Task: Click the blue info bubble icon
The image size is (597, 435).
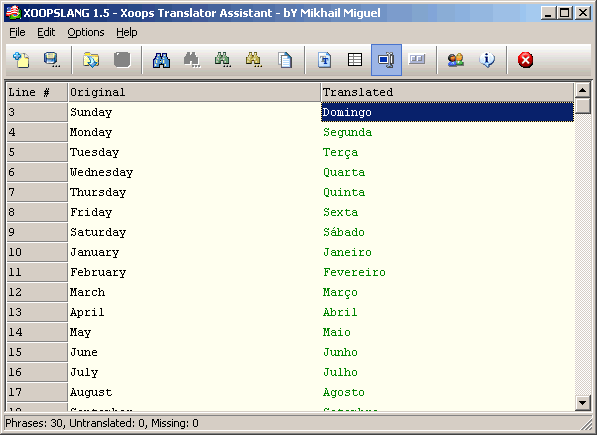Action: [487, 60]
